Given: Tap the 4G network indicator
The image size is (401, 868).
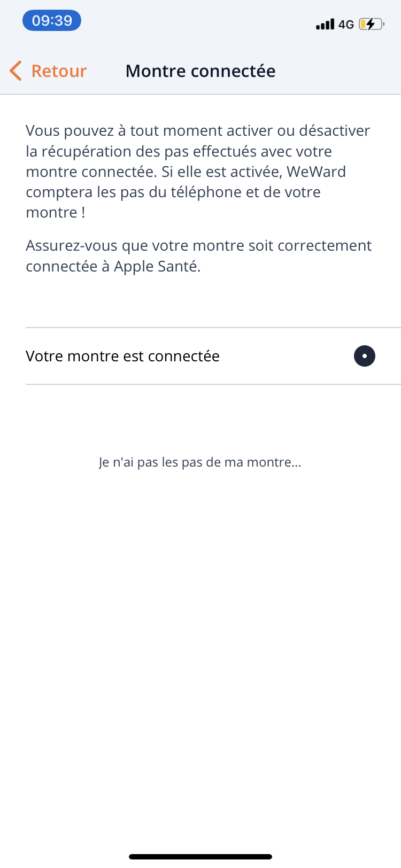Looking at the screenshot, I should tap(346, 25).
